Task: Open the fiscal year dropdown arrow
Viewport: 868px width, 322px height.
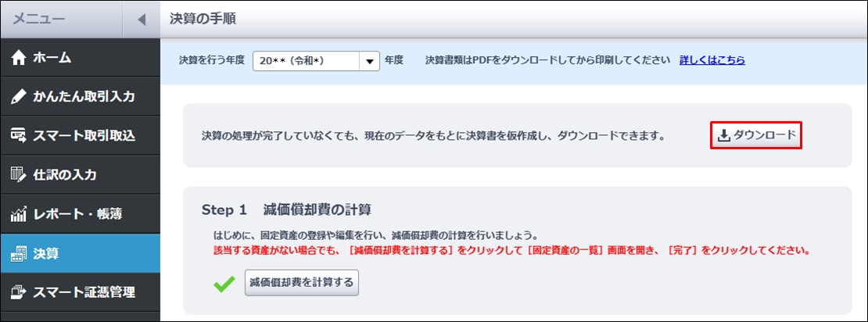Action: pyautogui.click(x=369, y=60)
